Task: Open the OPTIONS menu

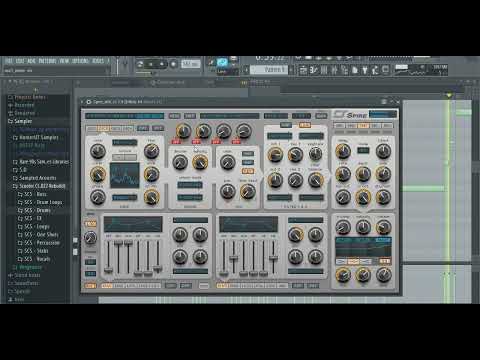Action: 80,61
